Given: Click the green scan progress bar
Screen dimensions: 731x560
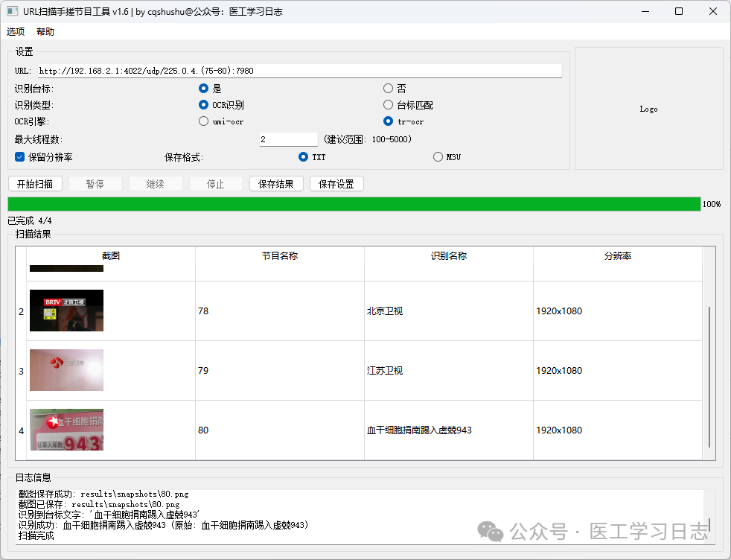Looking at the screenshot, I should (x=354, y=204).
